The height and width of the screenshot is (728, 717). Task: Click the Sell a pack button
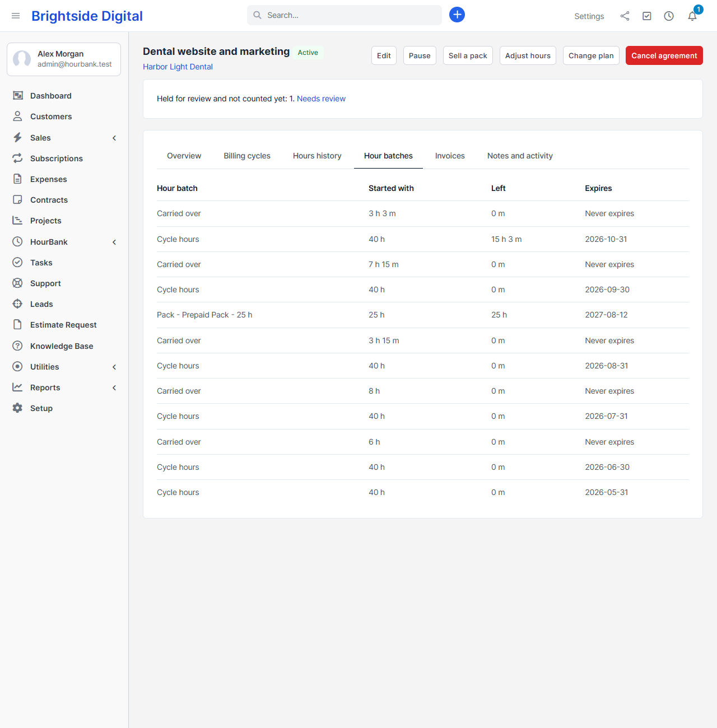click(468, 55)
